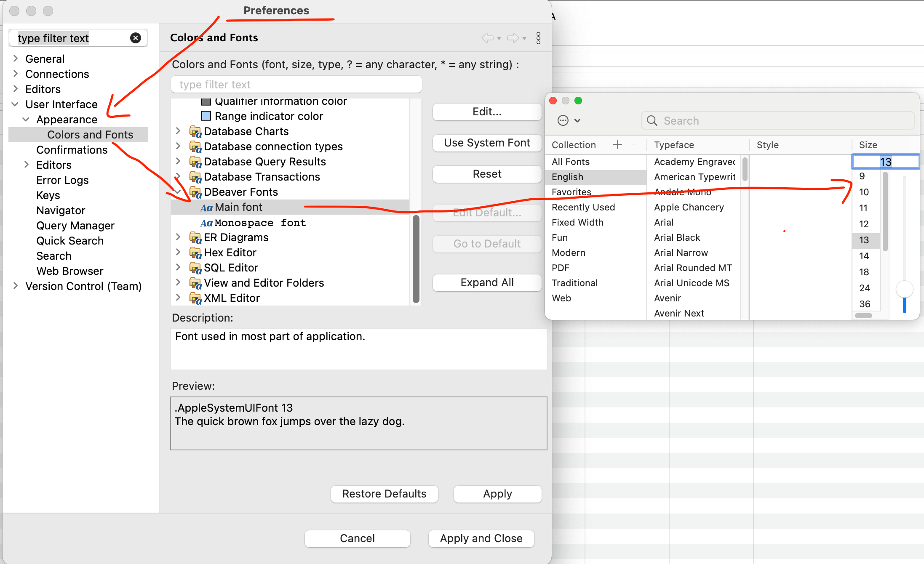Click the plus icon to add a font collection

click(x=617, y=144)
